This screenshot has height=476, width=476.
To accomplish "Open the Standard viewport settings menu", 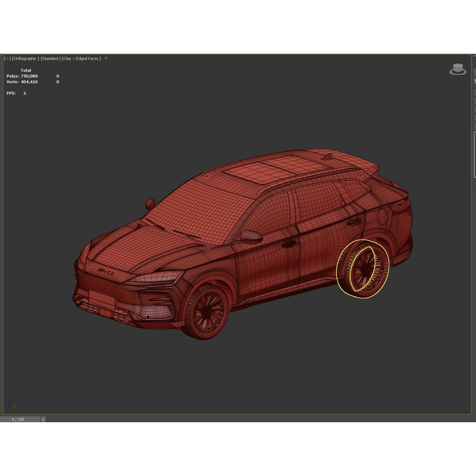I will 51,59.
